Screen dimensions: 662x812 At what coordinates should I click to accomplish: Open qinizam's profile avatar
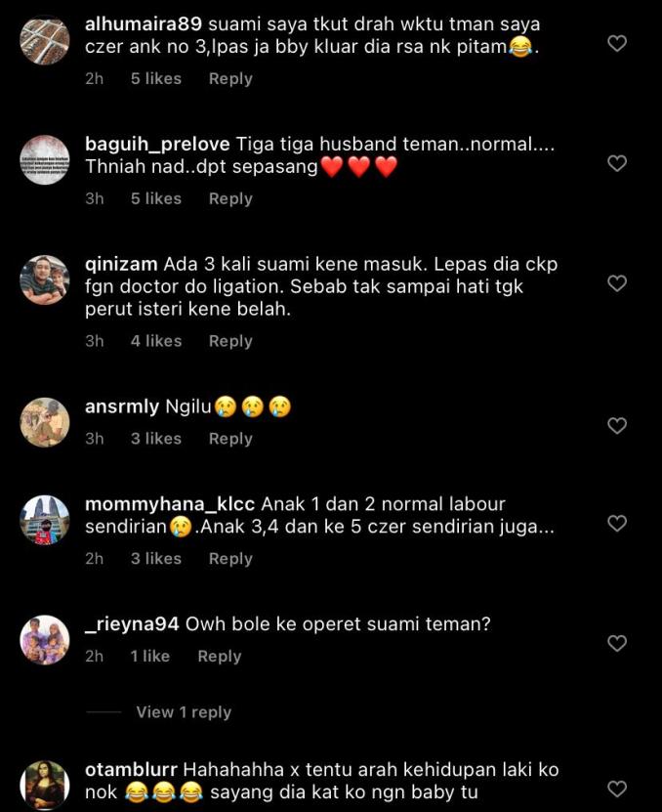pyautogui.click(x=45, y=279)
